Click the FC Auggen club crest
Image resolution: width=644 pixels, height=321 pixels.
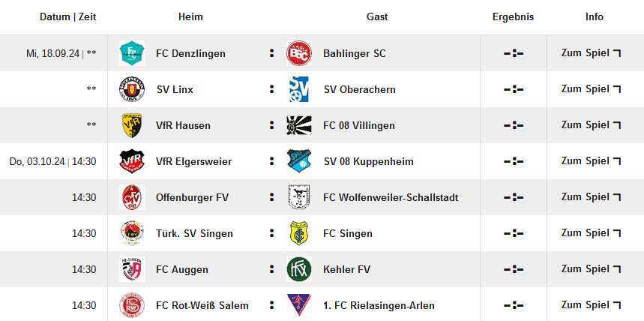pyautogui.click(x=132, y=269)
